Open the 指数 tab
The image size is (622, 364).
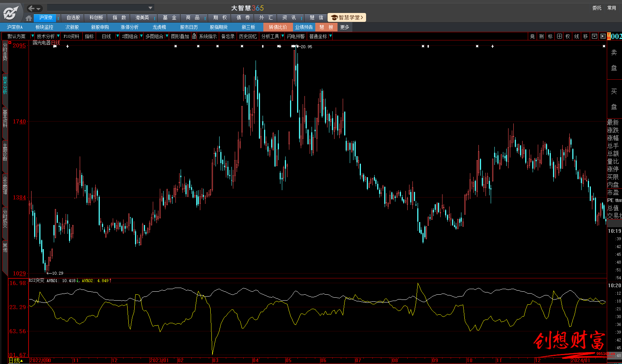119,18
